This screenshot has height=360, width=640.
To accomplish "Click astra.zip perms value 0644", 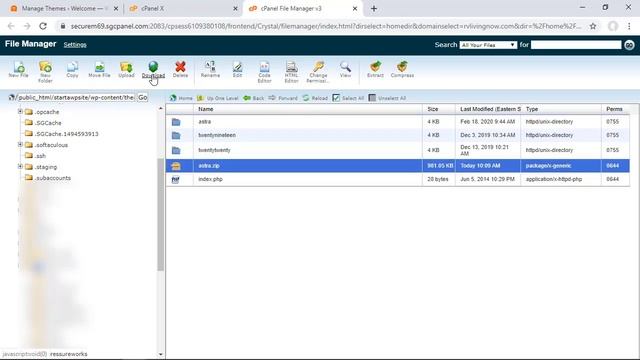I will coord(612,166).
